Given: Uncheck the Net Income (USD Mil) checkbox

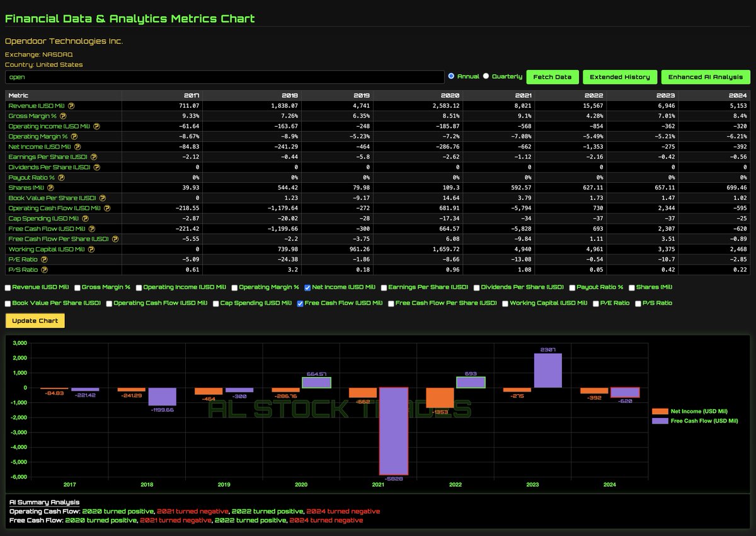Looking at the screenshot, I should point(307,288).
